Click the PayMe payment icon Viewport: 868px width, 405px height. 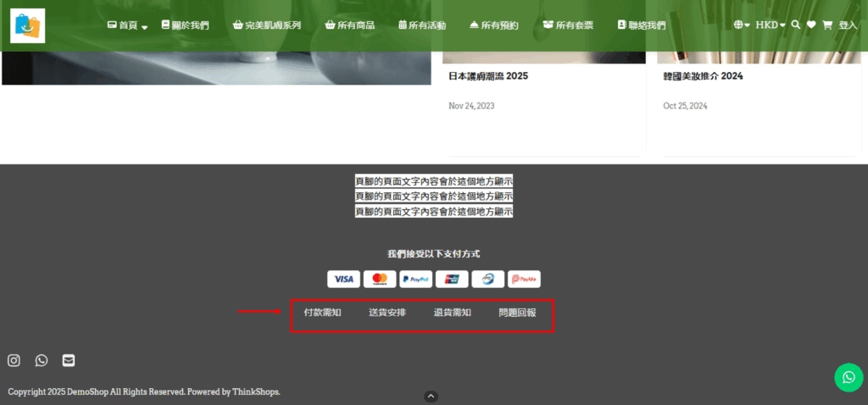523,279
